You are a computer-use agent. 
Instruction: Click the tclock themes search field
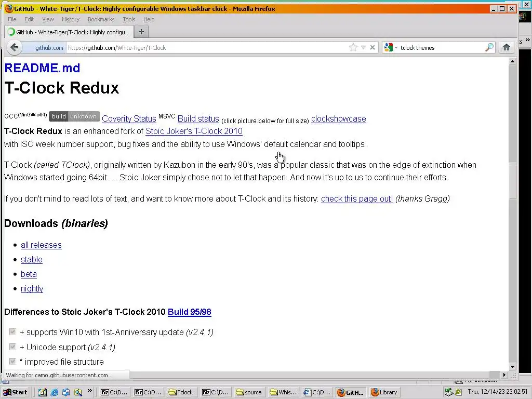pos(441,48)
